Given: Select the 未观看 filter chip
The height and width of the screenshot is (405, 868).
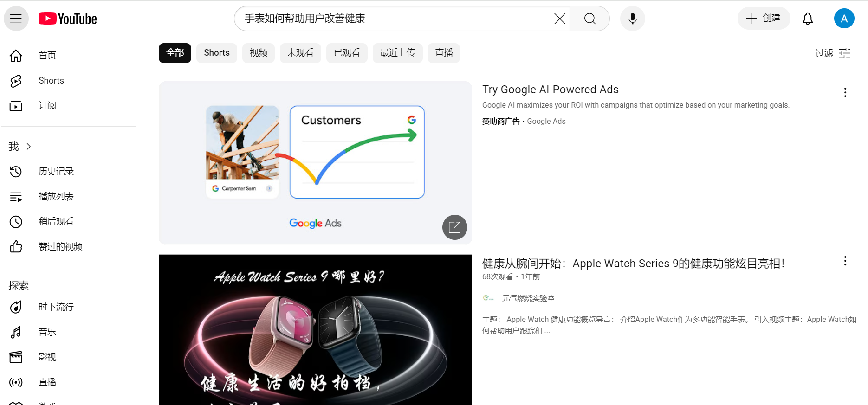Looking at the screenshot, I should tap(300, 53).
